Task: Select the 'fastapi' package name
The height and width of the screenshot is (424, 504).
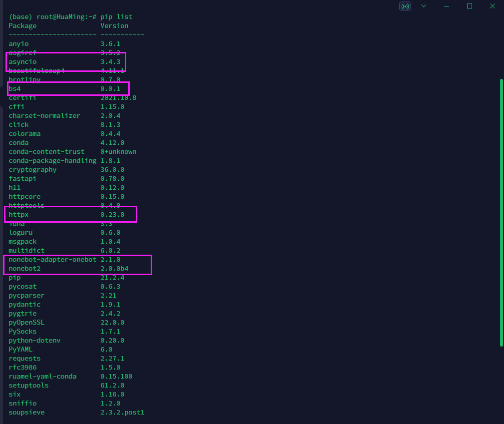Action: (x=22, y=179)
